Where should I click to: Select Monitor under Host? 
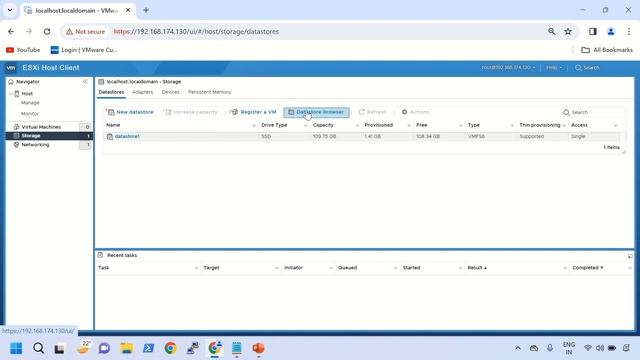coord(30,113)
